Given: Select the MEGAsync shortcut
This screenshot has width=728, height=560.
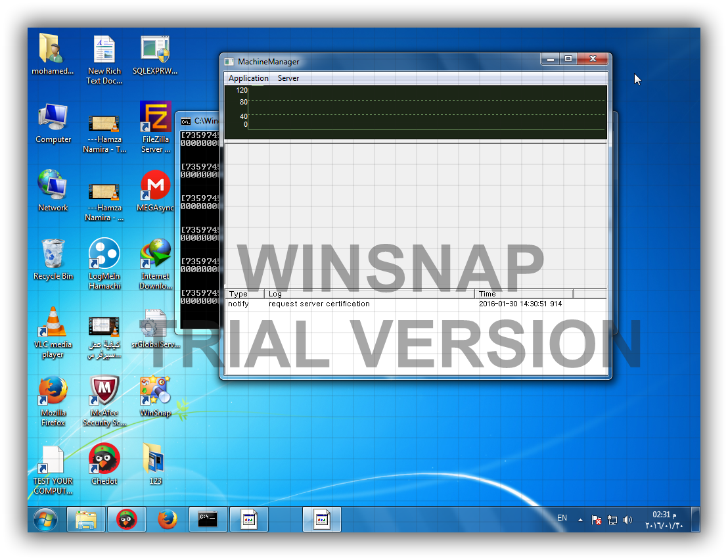Looking at the screenshot, I should point(156,191).
